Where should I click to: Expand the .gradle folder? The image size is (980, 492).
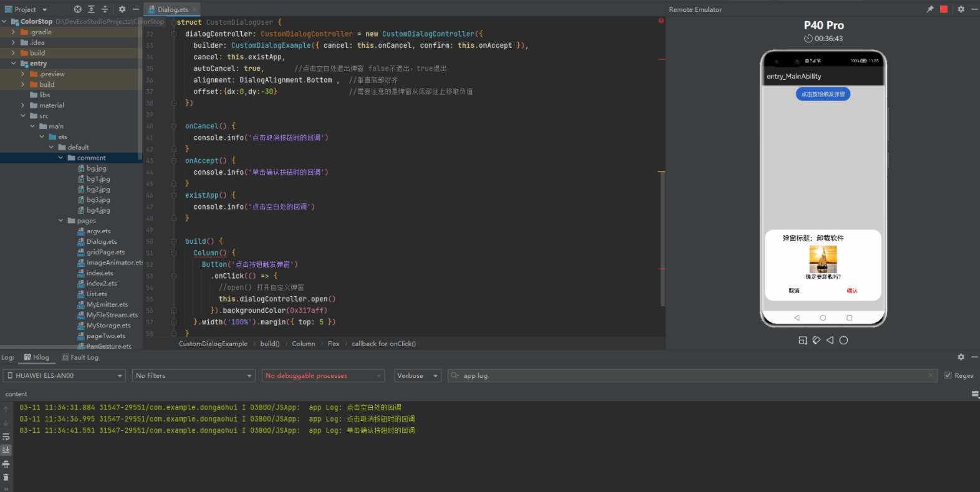click(x=13, y=32)
